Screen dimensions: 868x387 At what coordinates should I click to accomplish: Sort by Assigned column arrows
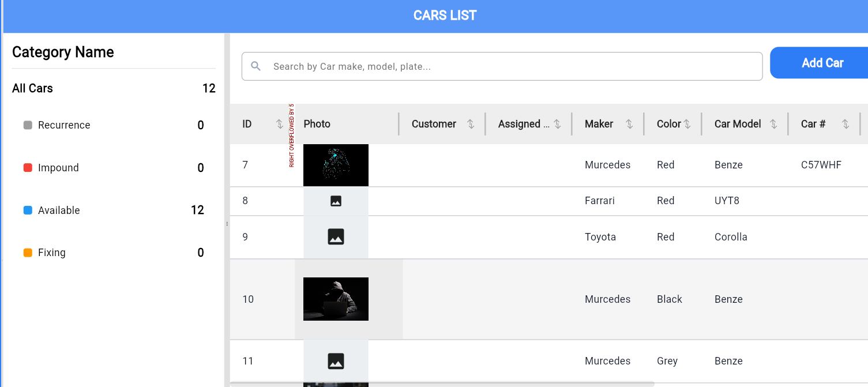pos(557,124)
